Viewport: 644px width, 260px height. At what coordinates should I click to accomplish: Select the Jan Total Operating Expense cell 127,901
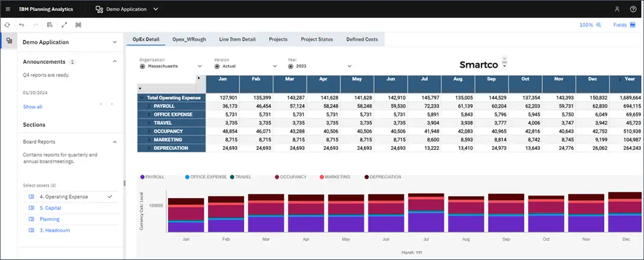[x=223, y=98]
